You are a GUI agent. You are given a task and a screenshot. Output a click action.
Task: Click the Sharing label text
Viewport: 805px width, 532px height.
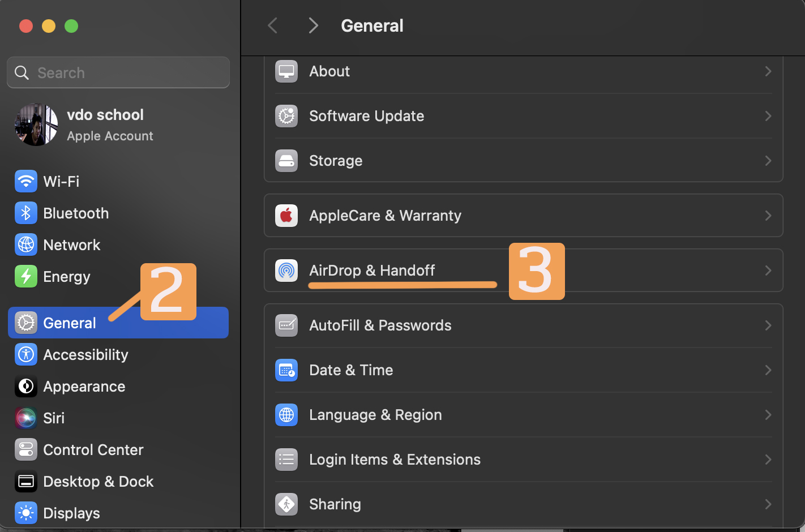click(335, 504)
